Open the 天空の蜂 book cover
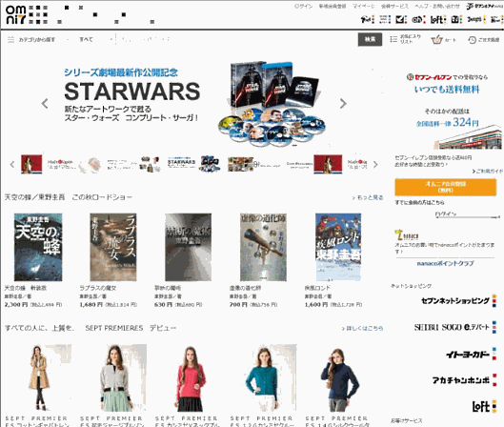Viewport: 504px width, 427px height. point(38,247)
